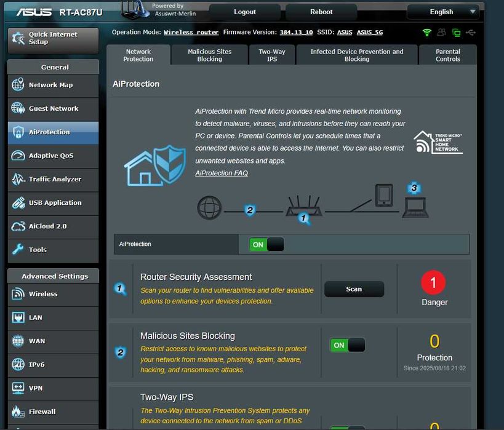Click the Guest Network icon

tap(18, 108)
